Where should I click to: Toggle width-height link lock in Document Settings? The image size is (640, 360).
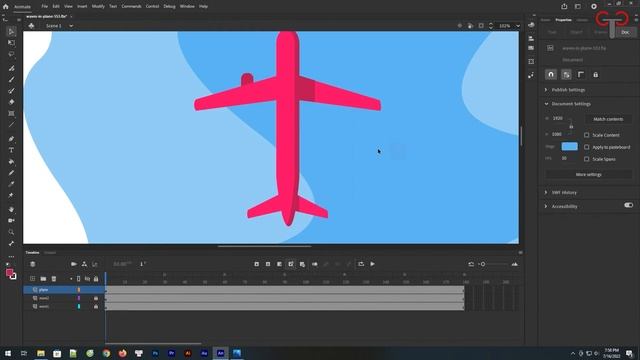571,126
